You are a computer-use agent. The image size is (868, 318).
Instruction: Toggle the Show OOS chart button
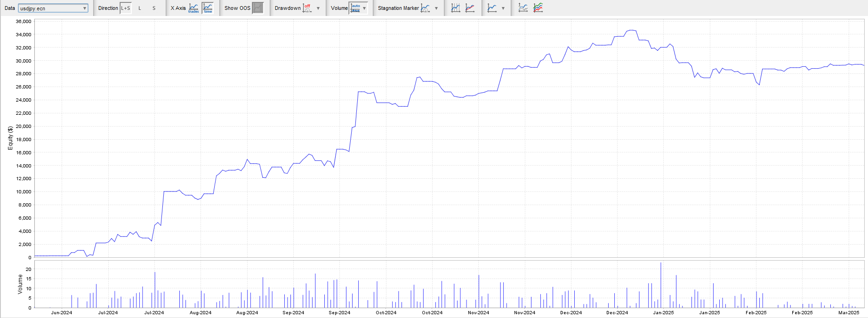click(x=257, y=8)
